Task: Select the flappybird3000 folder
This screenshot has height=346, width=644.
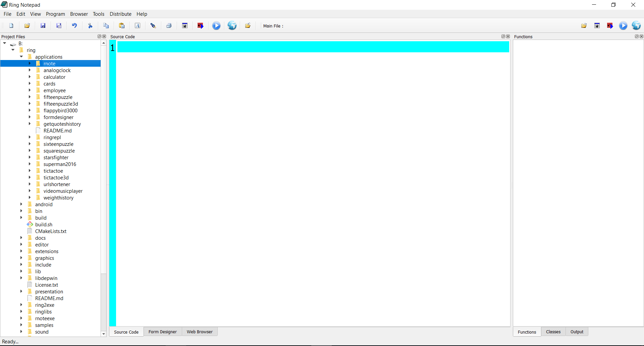Action: 60,111
